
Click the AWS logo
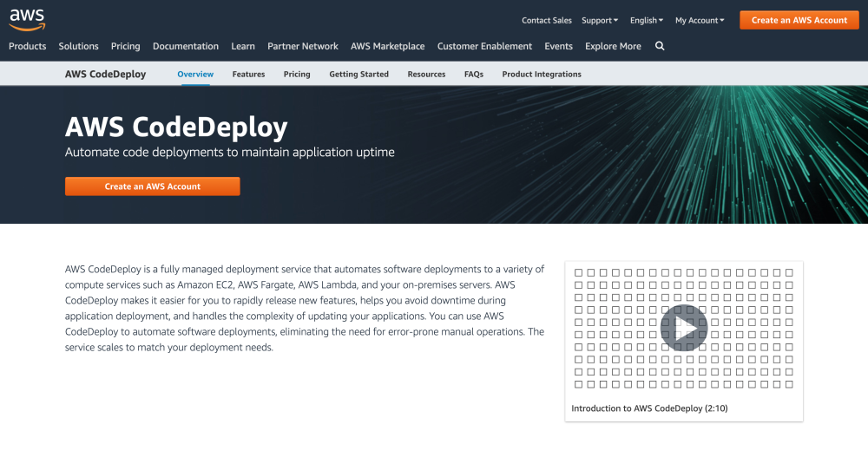point(27,20)
